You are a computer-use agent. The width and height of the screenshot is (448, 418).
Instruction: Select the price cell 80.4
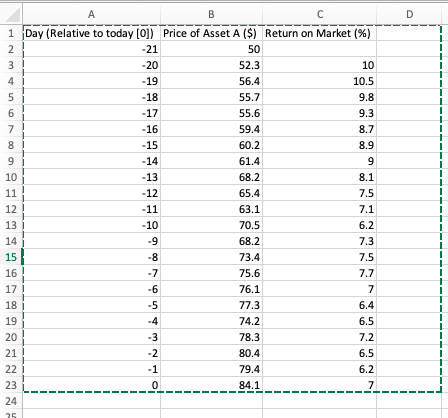click(x=211, y=353)
